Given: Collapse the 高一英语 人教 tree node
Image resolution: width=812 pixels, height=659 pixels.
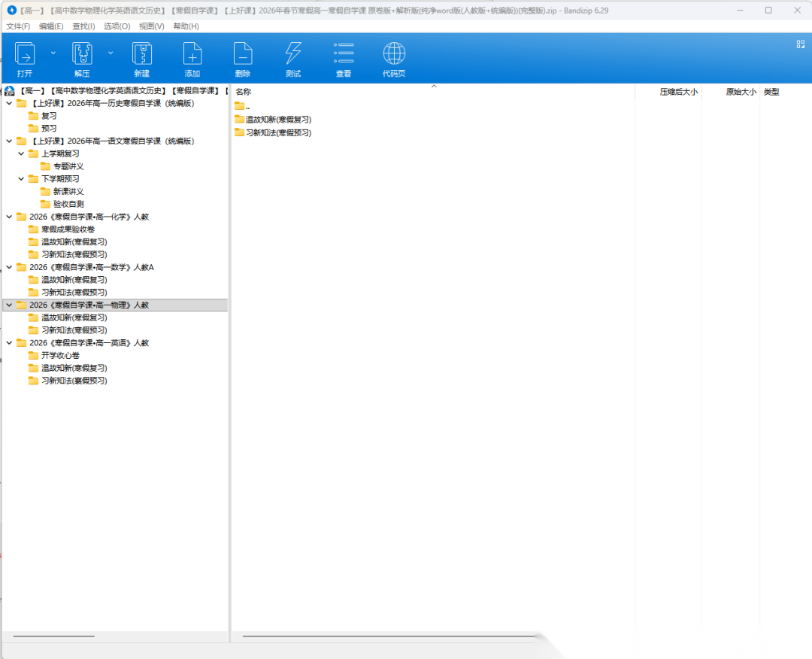Looking at the screenshot, I should click(9, 343).
